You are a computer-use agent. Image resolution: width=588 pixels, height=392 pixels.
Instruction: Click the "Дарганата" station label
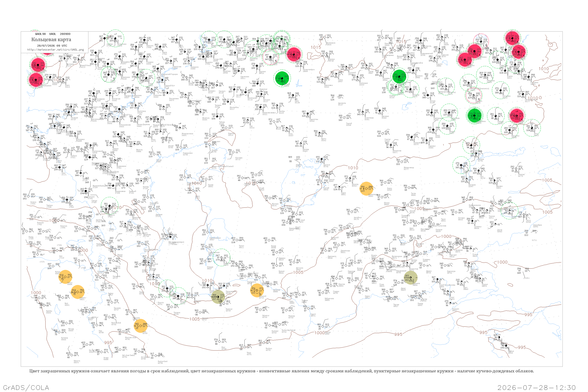click(332, 256)
